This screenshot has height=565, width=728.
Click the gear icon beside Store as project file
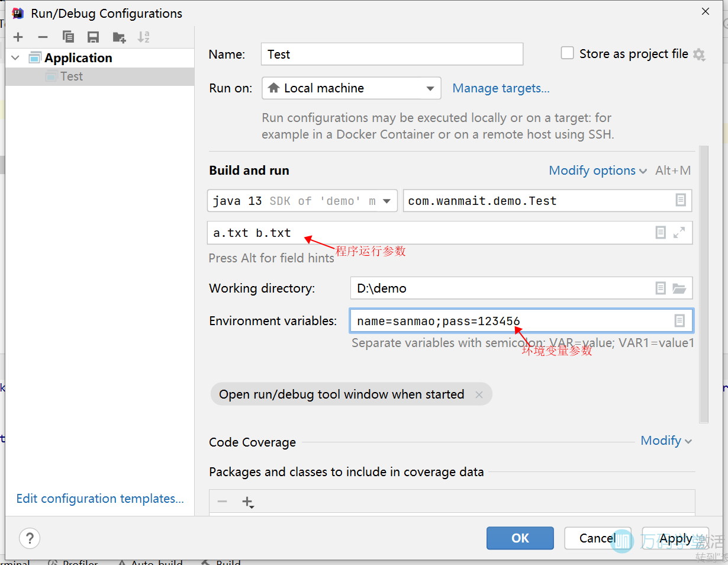pos(699,54)
